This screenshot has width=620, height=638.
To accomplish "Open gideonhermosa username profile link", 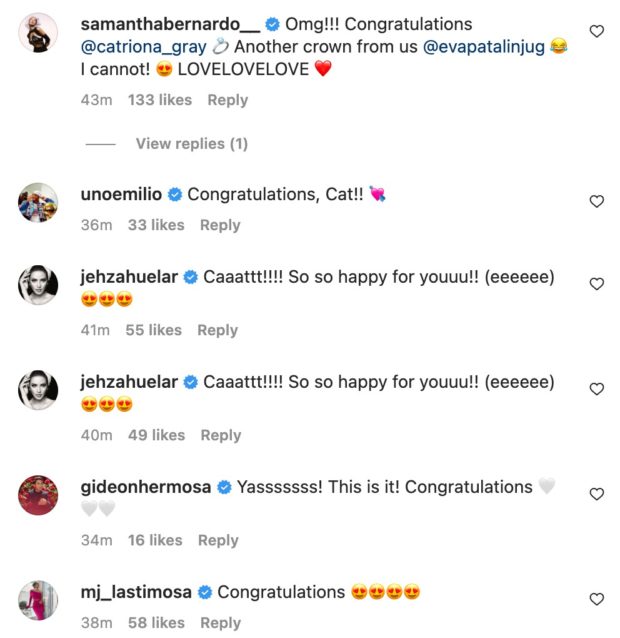I will [144, 487].
